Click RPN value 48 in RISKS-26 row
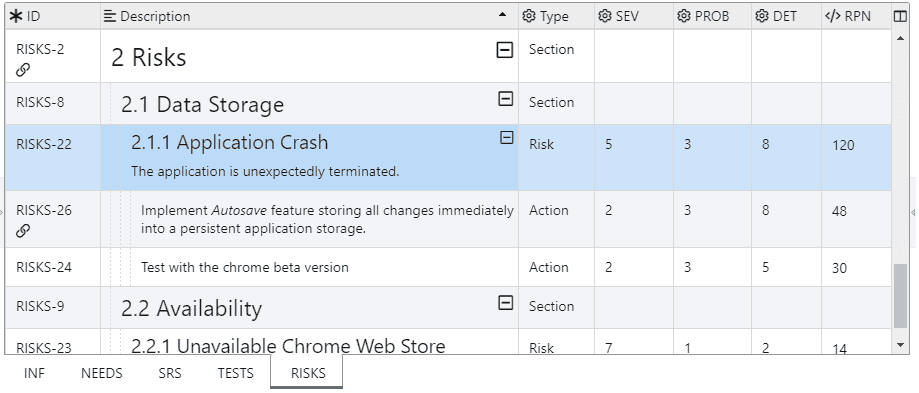Image resolution: width=919 pixels, height=393 pixels. coord(839,211)
